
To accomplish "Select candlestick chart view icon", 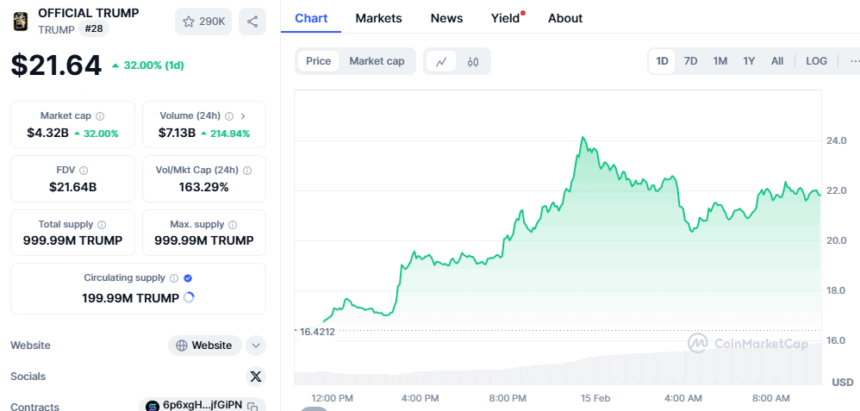I will [x=473, y=61].
